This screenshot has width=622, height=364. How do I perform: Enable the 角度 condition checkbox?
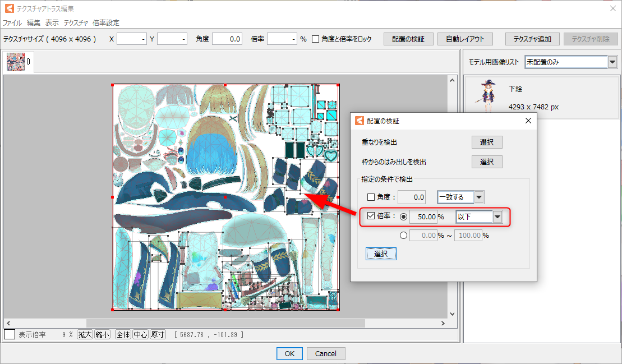[371, 197]
